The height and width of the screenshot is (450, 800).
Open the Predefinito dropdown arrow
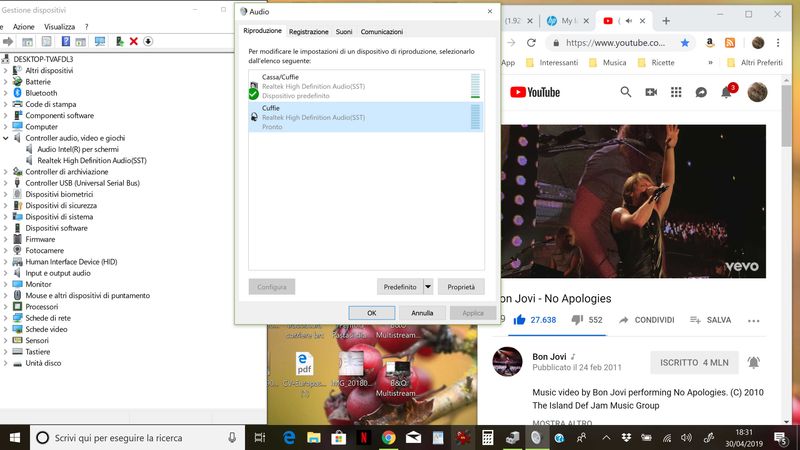pyautogui.click(x=428, y=287)
